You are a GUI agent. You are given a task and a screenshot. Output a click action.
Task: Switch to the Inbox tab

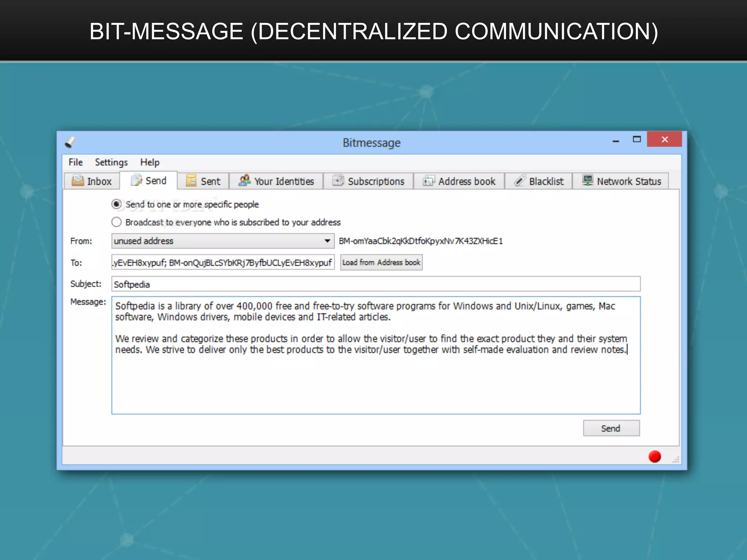92,181
